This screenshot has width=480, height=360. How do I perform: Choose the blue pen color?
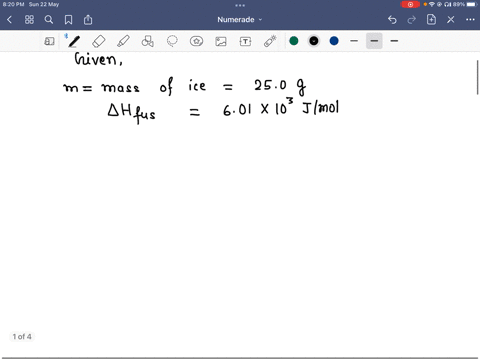coord(334,41)
